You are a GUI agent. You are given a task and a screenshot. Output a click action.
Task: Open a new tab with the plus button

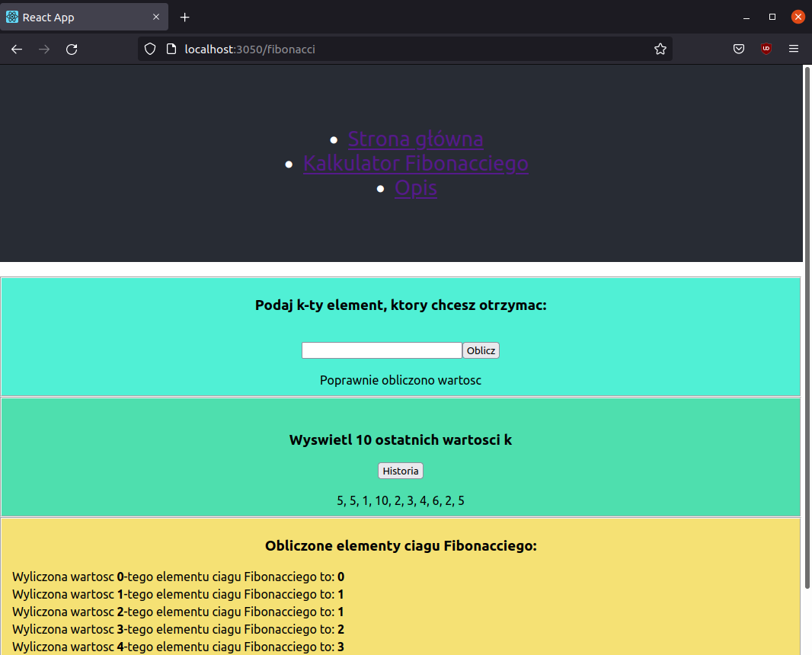point(185,17)
